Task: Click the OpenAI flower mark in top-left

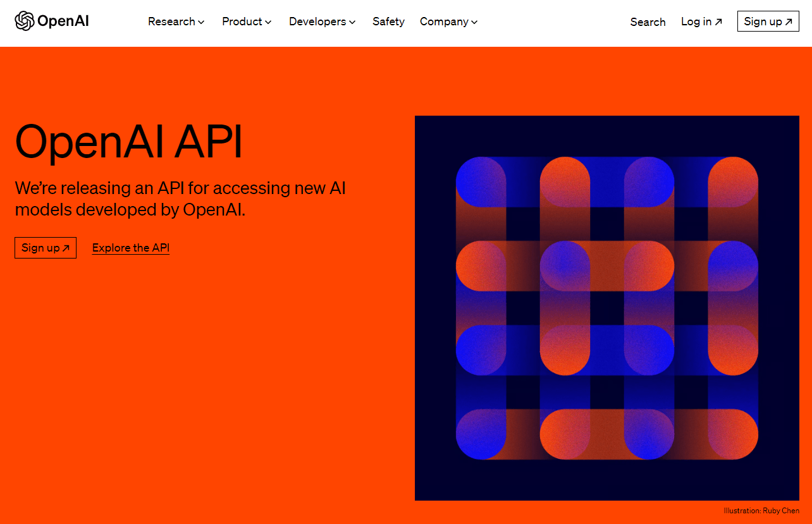Action: 25,21
